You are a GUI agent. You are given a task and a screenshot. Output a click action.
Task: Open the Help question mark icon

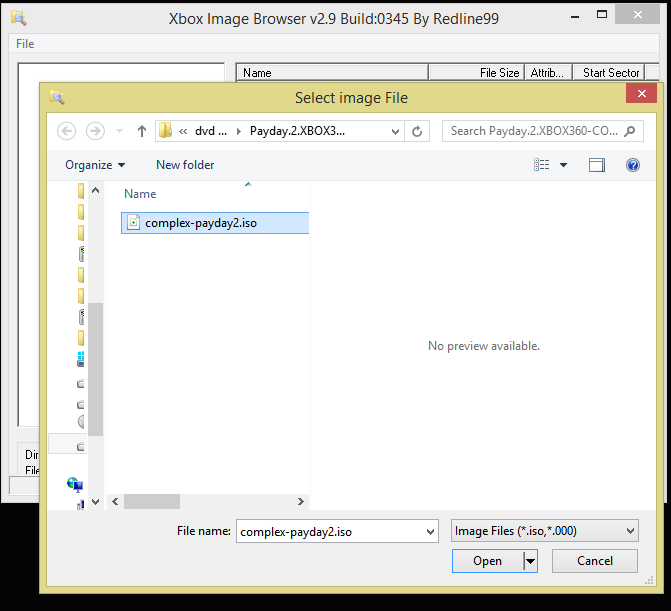[x=632, y=165]
